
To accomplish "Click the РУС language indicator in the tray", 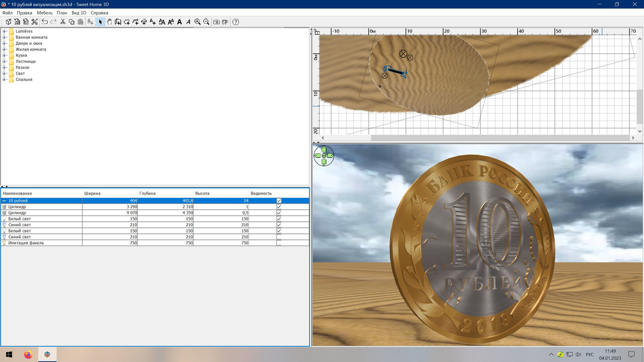I will 590,354.
